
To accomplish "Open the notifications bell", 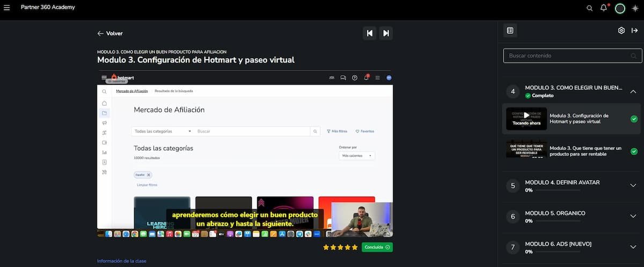I will click(x=604, y=8).
